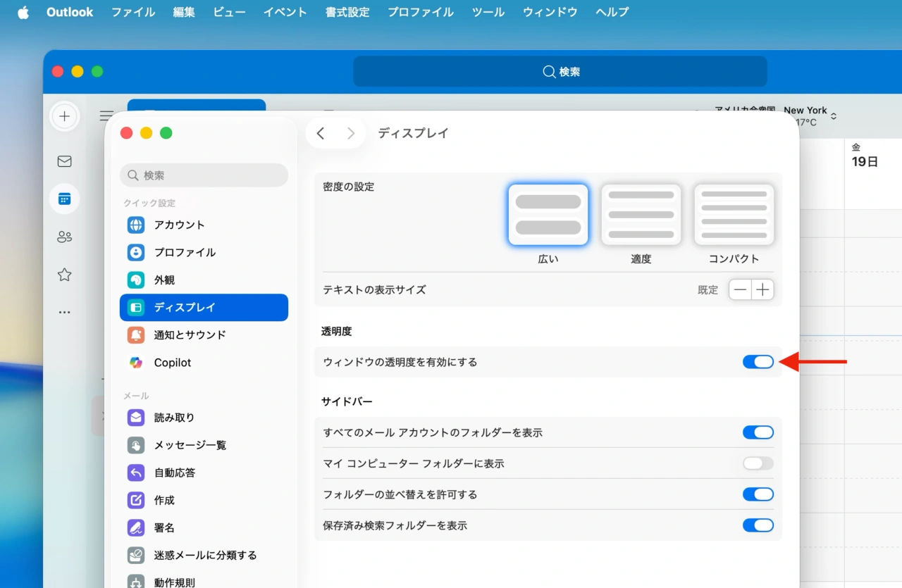Open the Outlook application menu

click(x=70, y=12)
